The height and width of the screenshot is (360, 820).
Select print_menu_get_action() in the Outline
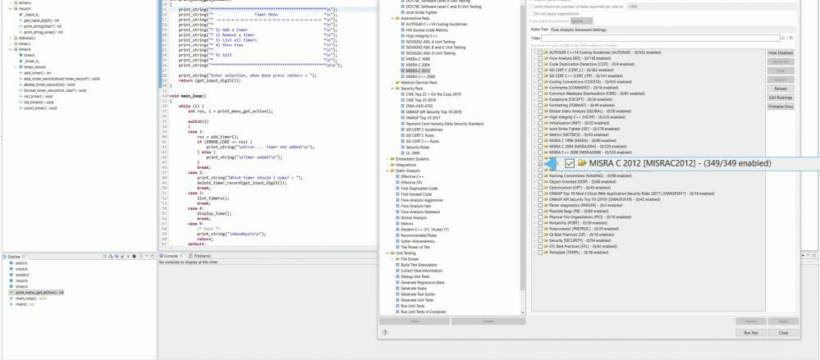tap(36, 292)
